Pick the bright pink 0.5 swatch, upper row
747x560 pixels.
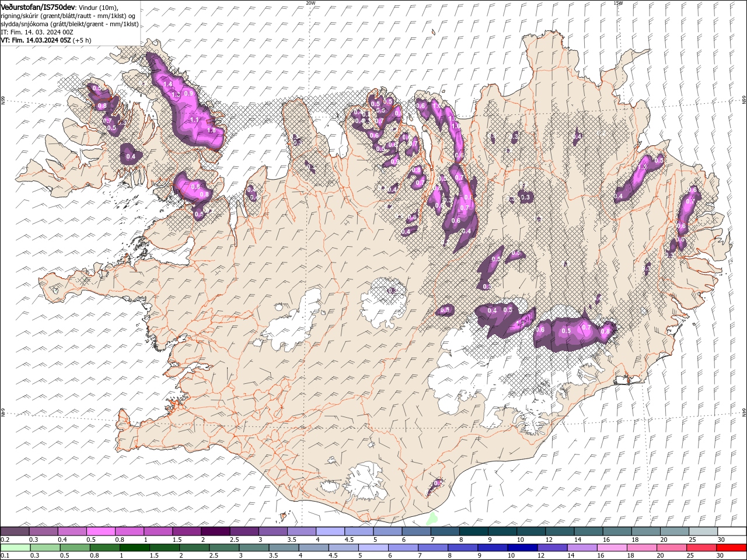100,531
